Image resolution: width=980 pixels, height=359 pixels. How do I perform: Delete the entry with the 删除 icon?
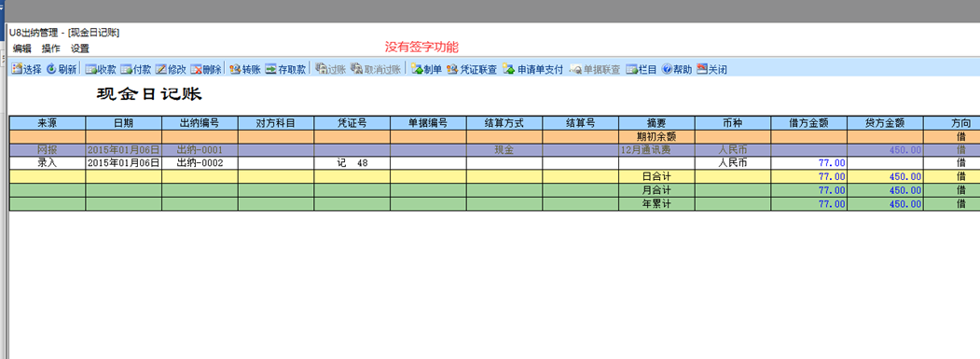[206, 69]
